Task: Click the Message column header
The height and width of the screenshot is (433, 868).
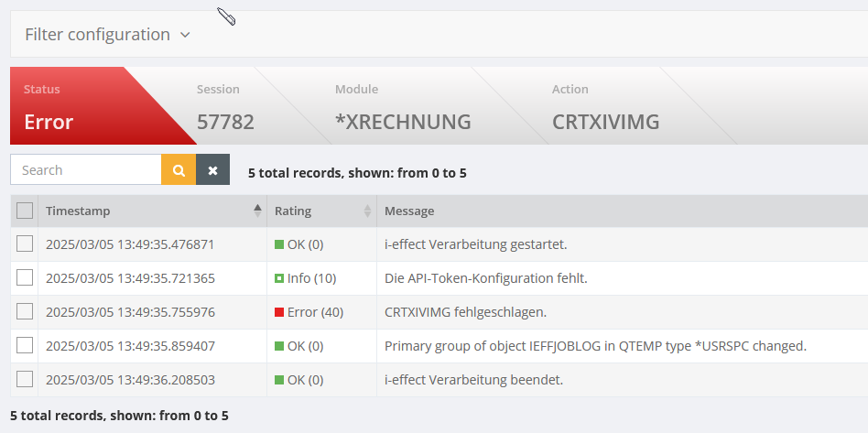Action: [409, 211]
